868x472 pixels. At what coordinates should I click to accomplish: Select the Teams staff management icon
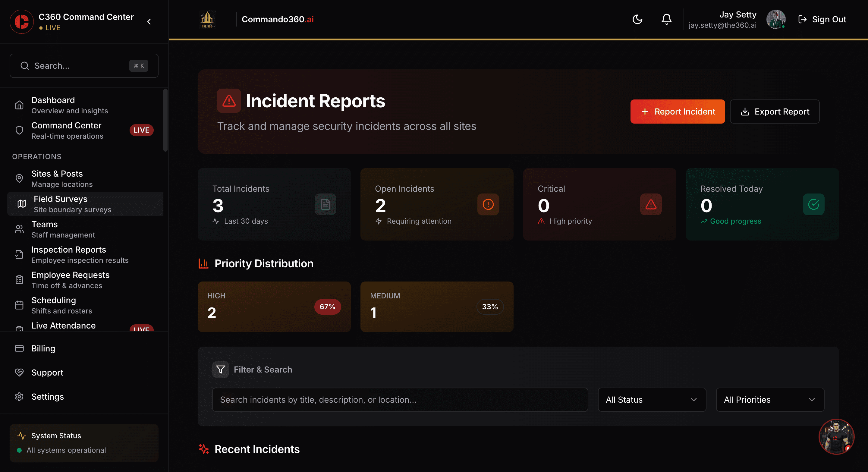coord(19,229)
